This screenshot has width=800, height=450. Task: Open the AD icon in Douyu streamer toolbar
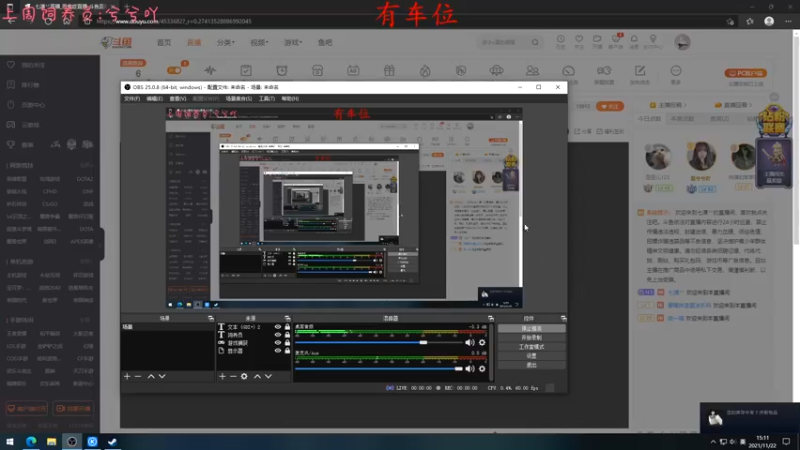click(x=353, y=70)
